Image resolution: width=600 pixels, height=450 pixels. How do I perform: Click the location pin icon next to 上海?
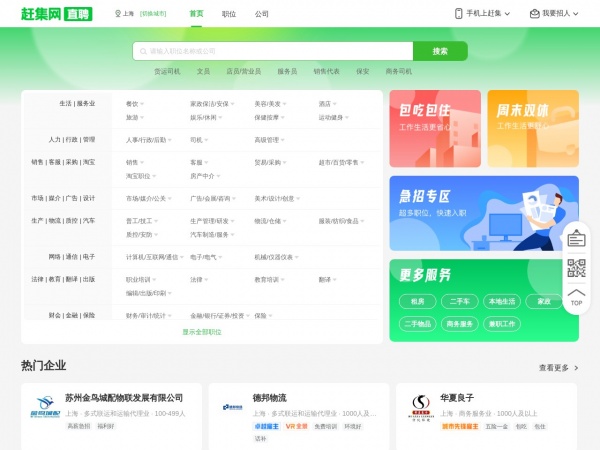point(119,14)
